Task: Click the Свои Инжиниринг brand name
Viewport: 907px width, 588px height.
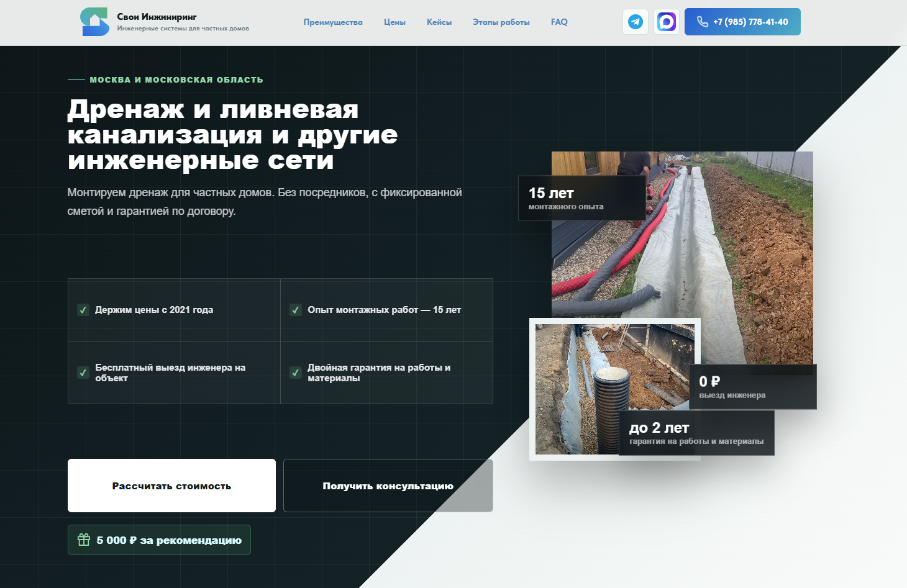Action: 157,17
